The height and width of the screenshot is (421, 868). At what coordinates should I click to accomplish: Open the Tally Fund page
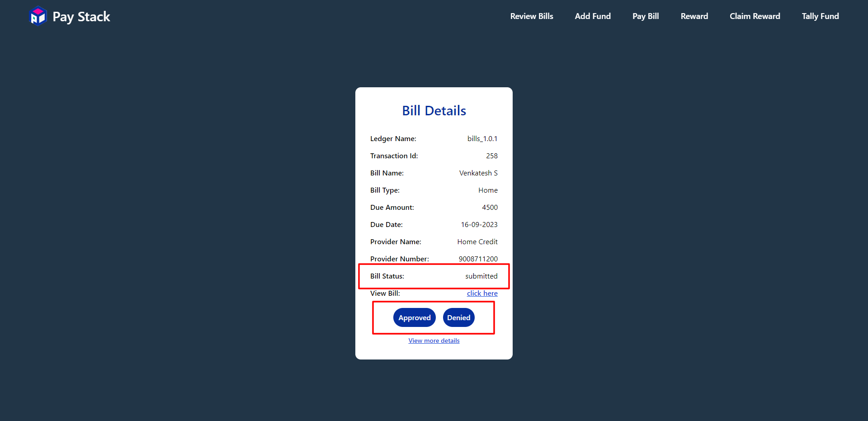tap(820, 16)
